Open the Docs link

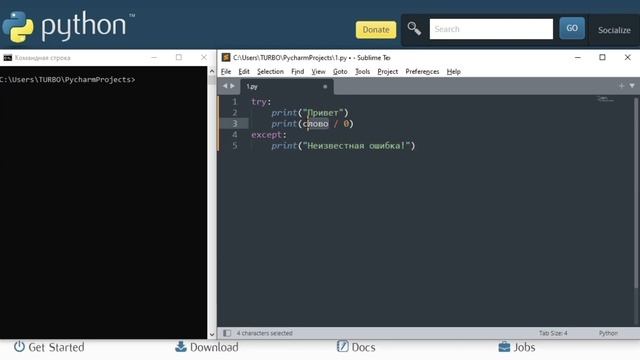pos(363,347)
